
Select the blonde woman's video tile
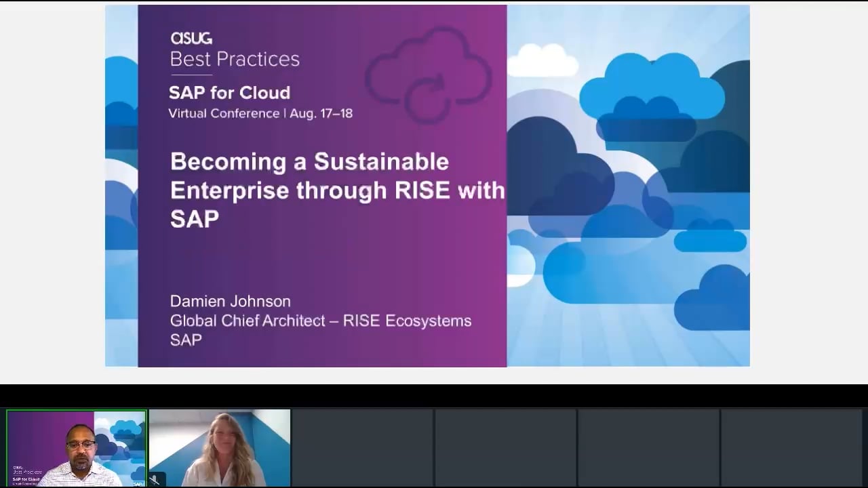pos(220,448)
